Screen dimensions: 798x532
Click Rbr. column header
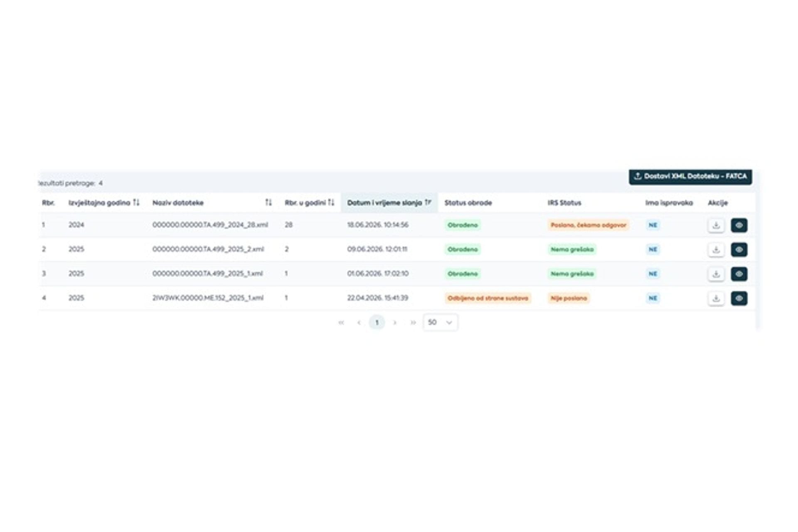[48, 203]
